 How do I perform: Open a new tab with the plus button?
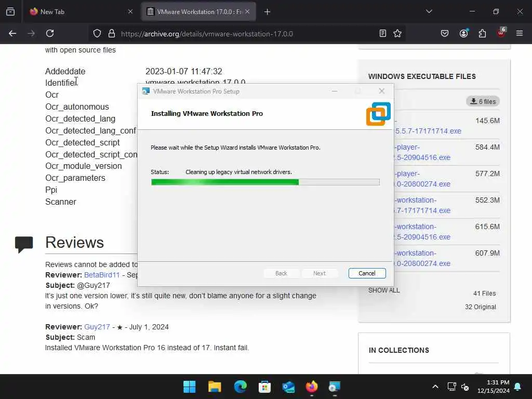(x=267, y=12)
